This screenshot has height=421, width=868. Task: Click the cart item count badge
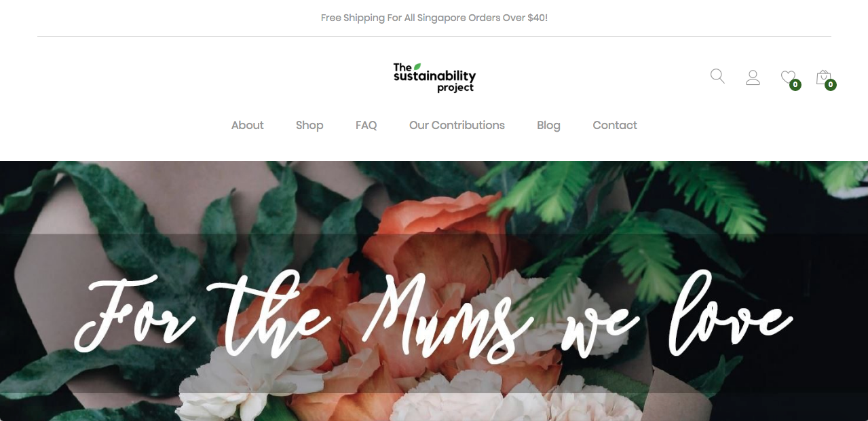831,85
